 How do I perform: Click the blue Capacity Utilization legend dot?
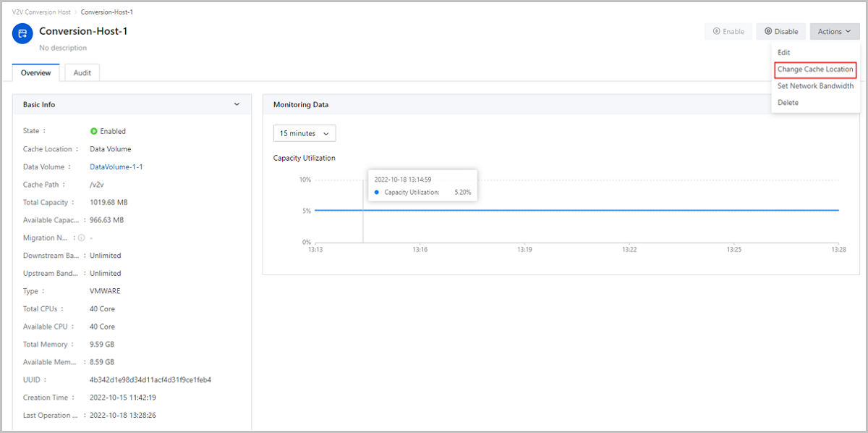(x=377, y=193)
